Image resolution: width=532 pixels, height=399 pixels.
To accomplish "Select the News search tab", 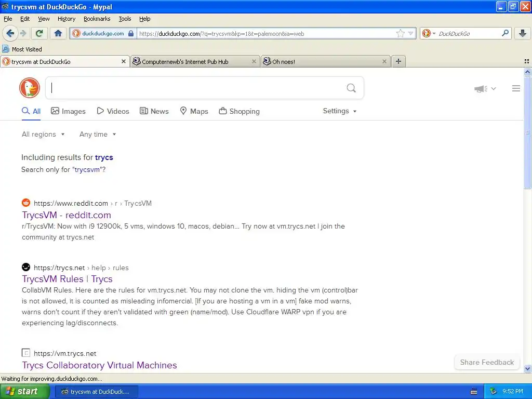I will (154, 111).
